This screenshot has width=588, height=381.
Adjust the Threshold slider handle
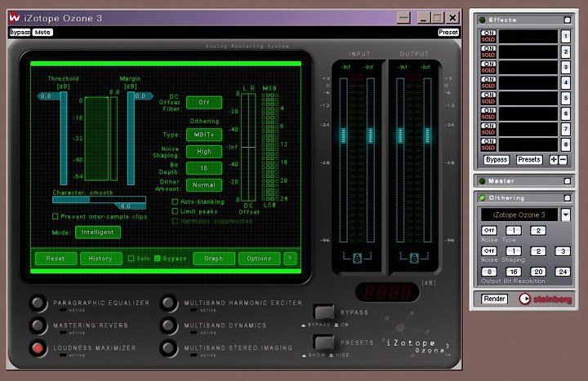click(x=49, y=96)
